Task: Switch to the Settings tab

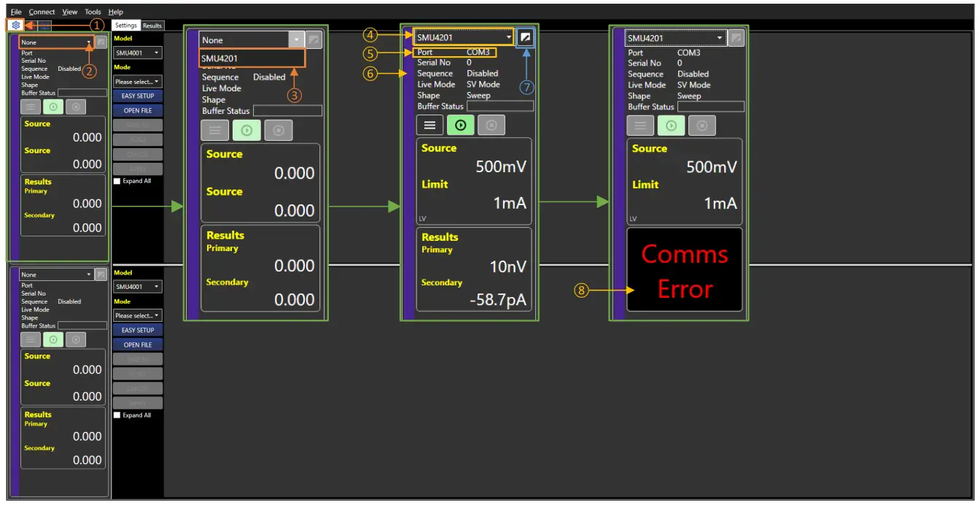Action: [x=126, y=26]
